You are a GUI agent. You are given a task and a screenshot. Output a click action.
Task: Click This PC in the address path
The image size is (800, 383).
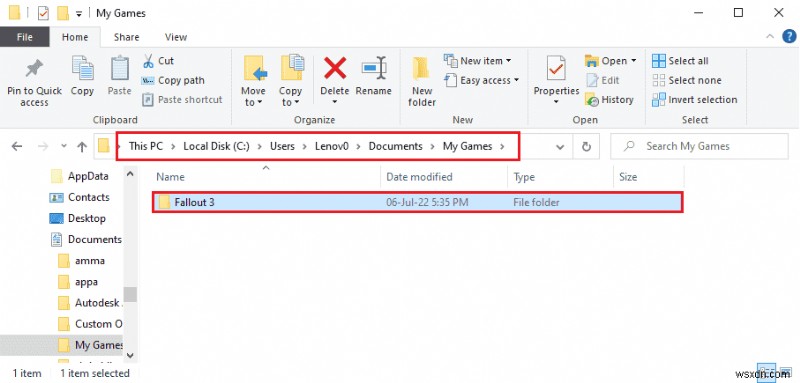click(146, 146)
